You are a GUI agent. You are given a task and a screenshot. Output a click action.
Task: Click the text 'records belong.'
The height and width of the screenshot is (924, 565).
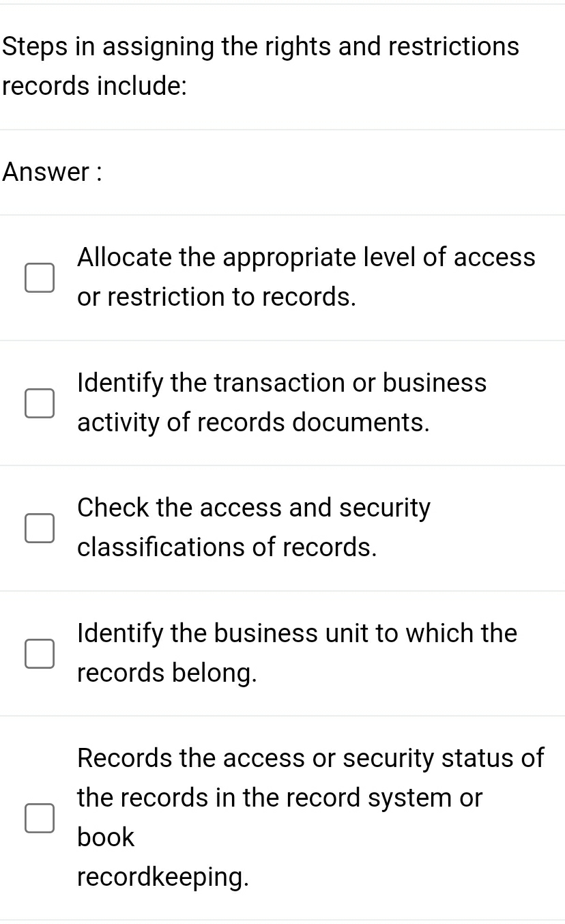(x=167, y=673)
